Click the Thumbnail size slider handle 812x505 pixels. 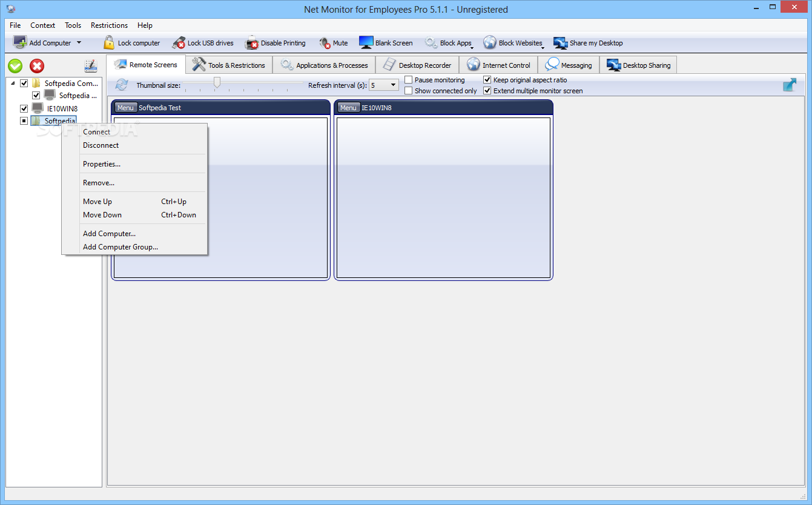pos(217,82)
